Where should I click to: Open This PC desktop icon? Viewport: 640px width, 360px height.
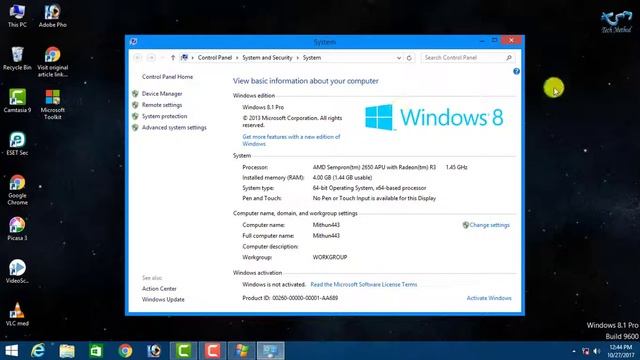[17, 15]
